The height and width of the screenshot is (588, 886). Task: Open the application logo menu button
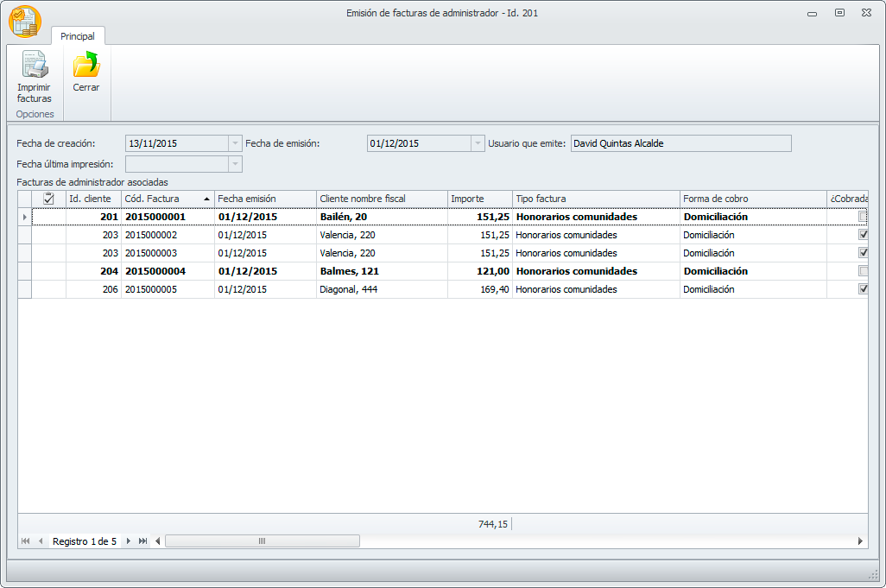[x=25, y=22]
